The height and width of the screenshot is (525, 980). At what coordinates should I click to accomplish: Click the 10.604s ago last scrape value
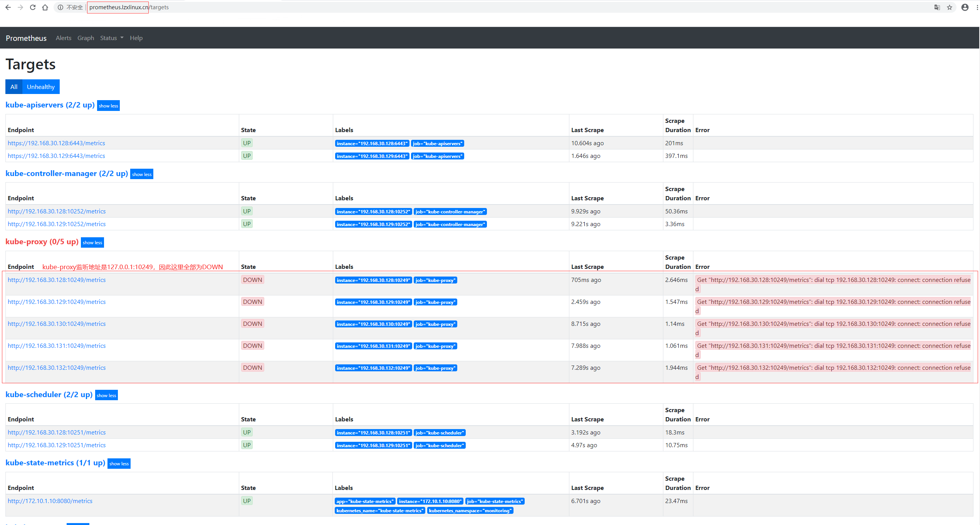(587, 143)
